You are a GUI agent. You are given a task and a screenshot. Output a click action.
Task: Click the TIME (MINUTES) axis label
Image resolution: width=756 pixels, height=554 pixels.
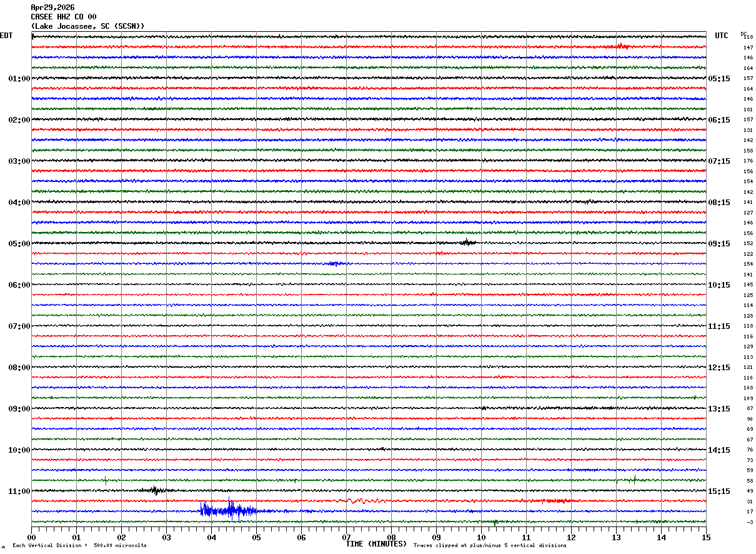pyautogui.click(x=376, y=544)
